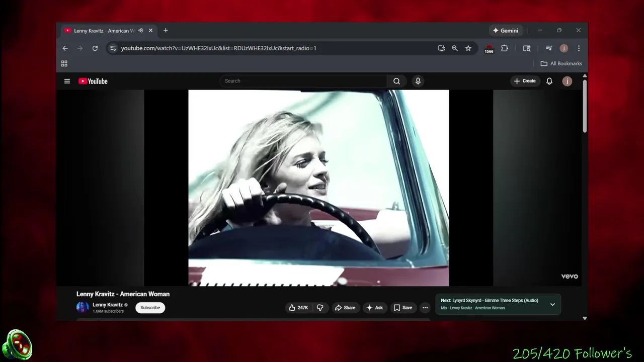Open the Chrome three-dot menu

pos(579,48)
